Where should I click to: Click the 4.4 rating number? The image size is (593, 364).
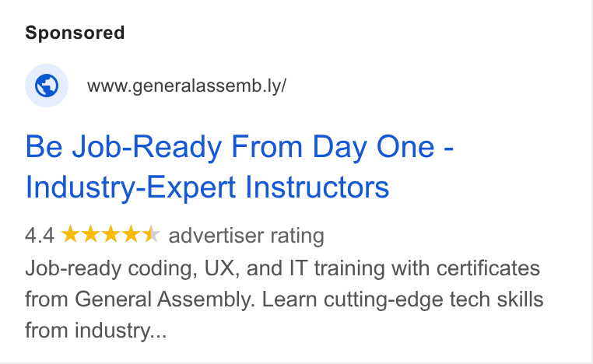[x=40, y=236]
